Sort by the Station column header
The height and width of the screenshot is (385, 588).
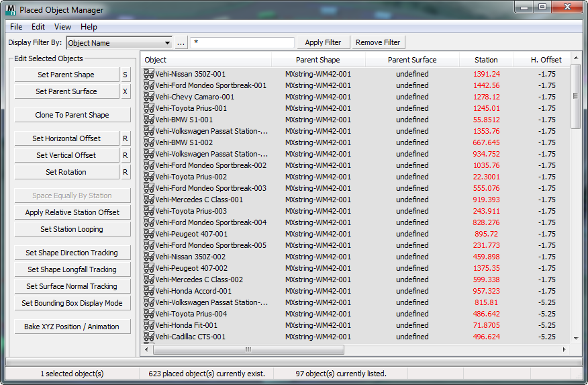pos(486,60)
